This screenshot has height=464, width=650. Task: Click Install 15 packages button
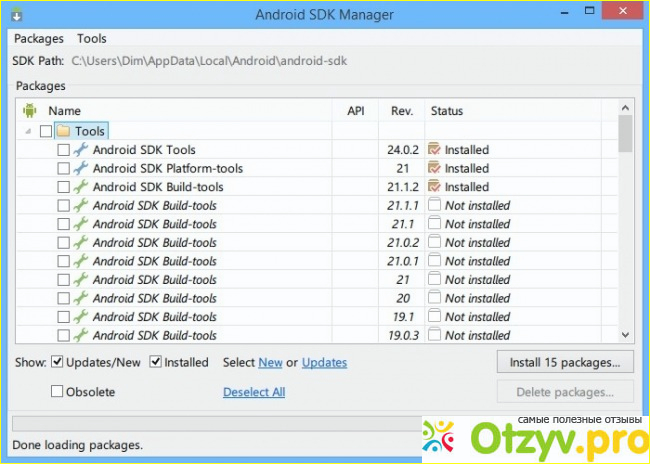(x=565, y=362)
